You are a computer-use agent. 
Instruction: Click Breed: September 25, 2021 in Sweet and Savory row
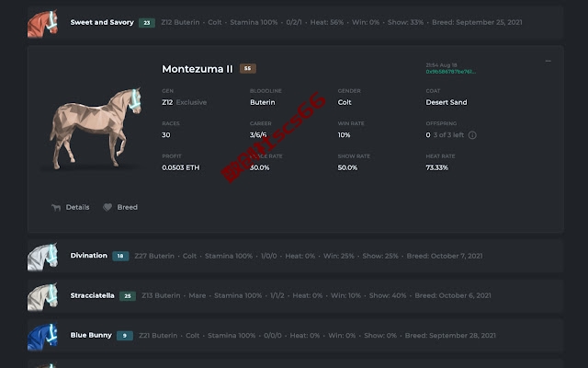pyautogui.click(x=477, y=22)
